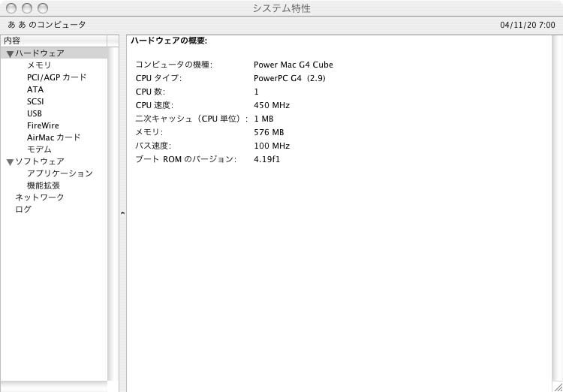The width and height of the screenshot is (563, 392).
Task: Click the CPU 速度 label
Action: (155, 105)
